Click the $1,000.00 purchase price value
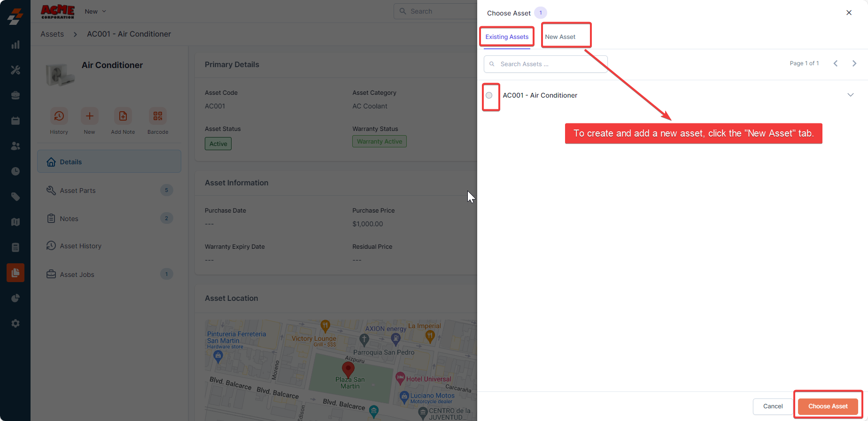 368,224
